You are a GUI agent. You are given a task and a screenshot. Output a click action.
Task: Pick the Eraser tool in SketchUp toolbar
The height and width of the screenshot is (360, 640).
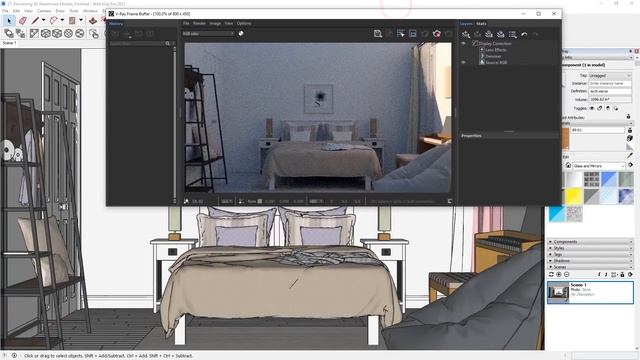coord(22,20)
